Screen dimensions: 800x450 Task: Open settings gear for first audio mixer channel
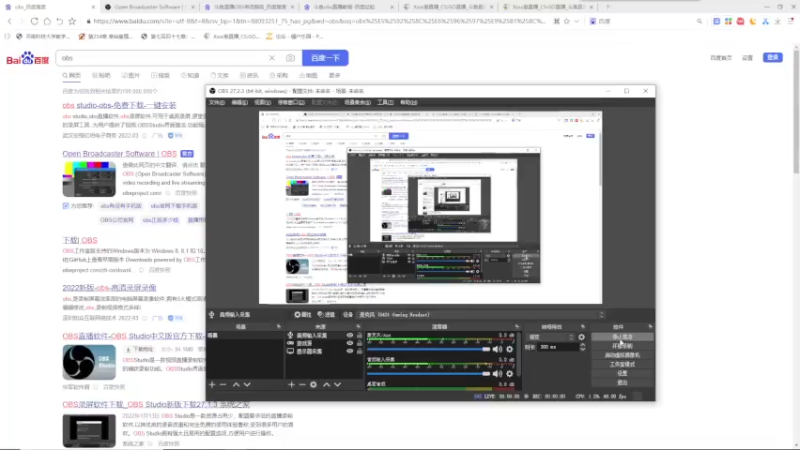(x=509, y=349)
